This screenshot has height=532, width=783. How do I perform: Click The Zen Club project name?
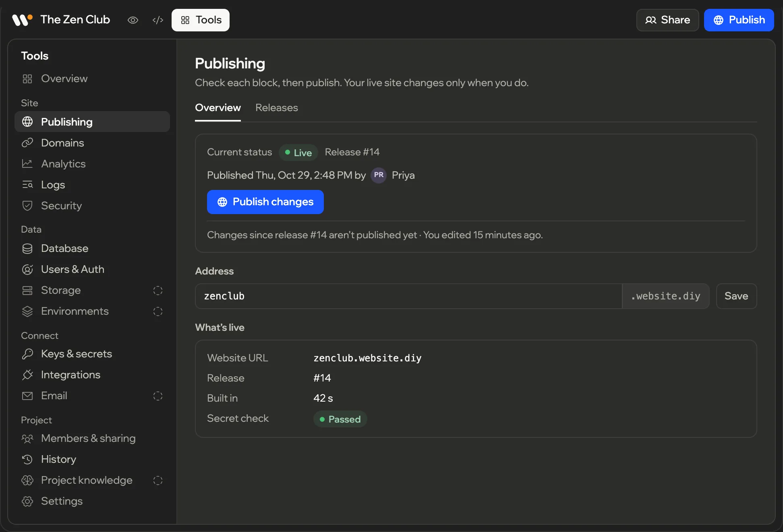[x=75, y=20]
